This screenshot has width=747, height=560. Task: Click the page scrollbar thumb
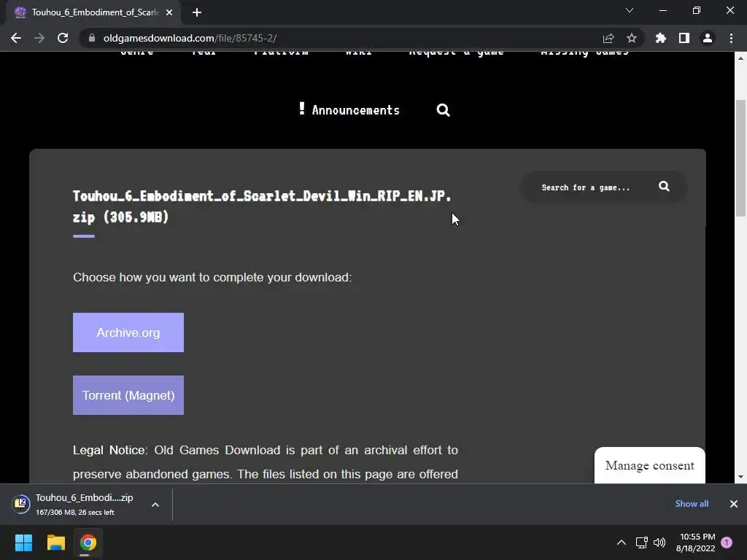tap(741, 158)
